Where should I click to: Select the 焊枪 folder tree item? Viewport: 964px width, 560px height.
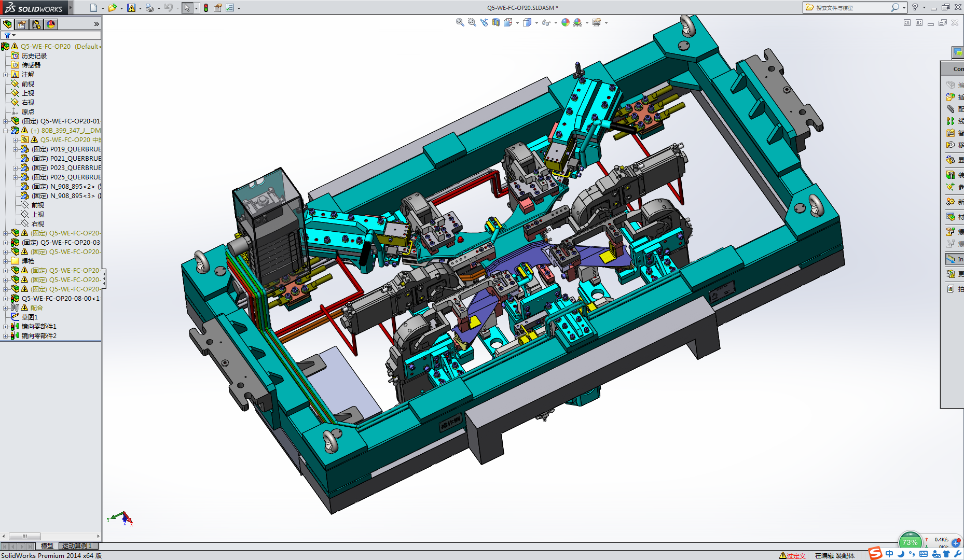tap(28, 261)
